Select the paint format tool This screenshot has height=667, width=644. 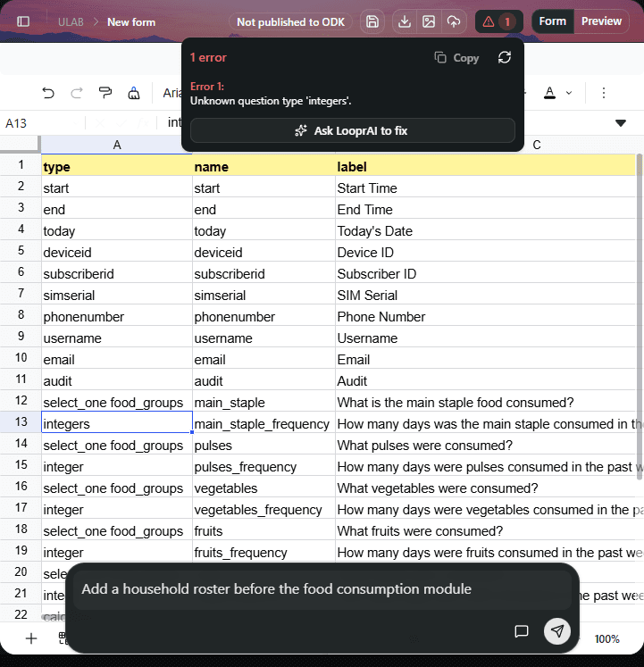[x=105, y=93]
